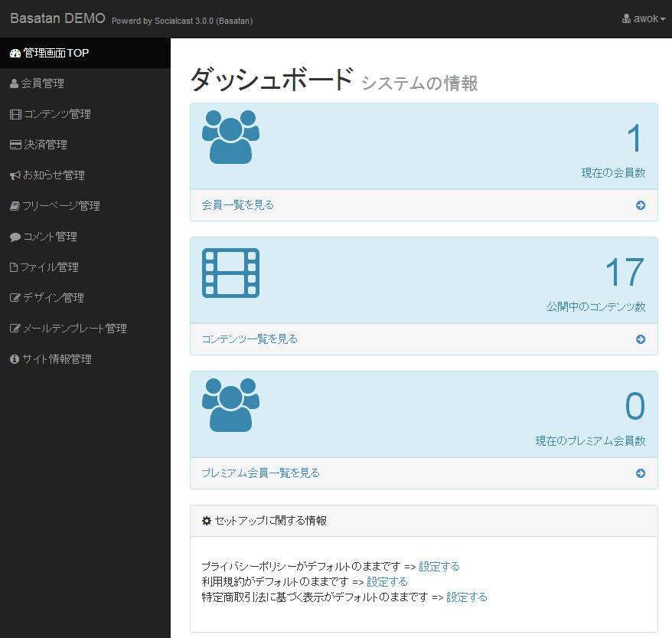Click the 17 published contents count
This screenshot has height=638, width=672.
pos(625,273)
